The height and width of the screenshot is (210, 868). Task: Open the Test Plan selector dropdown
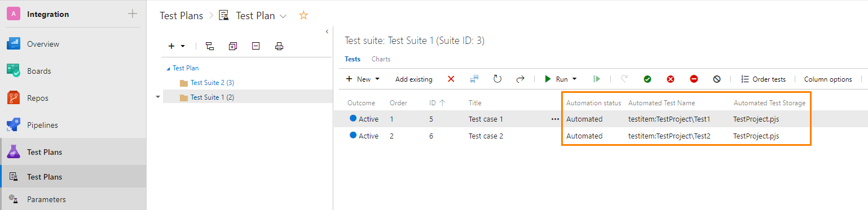click(283, 16)
